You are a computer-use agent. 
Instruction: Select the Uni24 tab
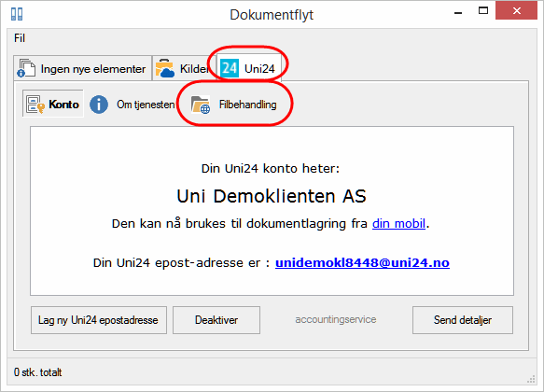point(249,67)
